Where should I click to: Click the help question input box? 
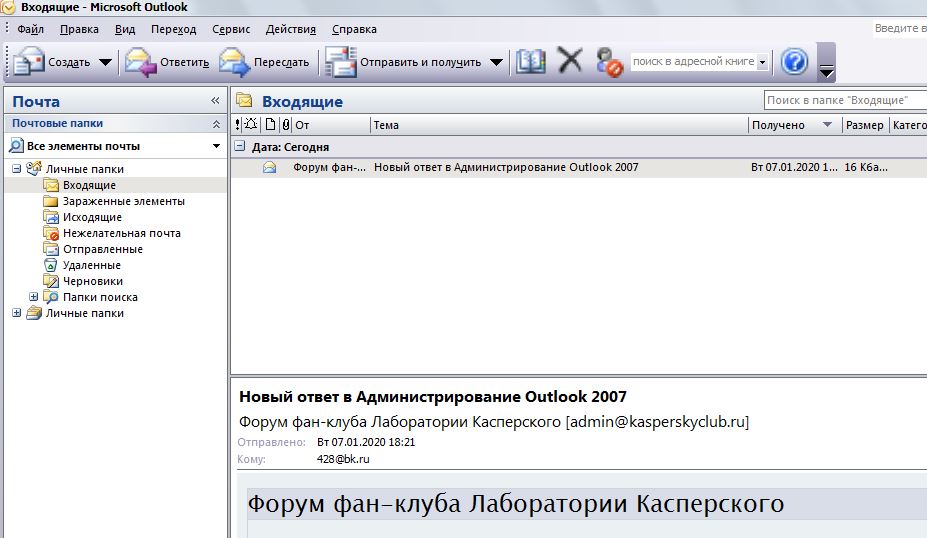pos(900,28)
